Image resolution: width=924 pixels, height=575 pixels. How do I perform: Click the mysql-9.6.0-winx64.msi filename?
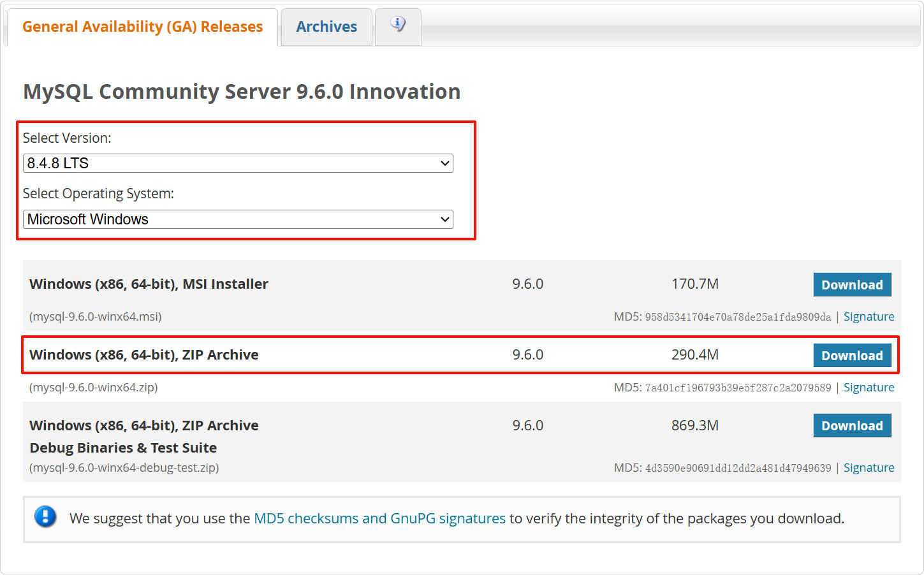(x=96, y=317)
